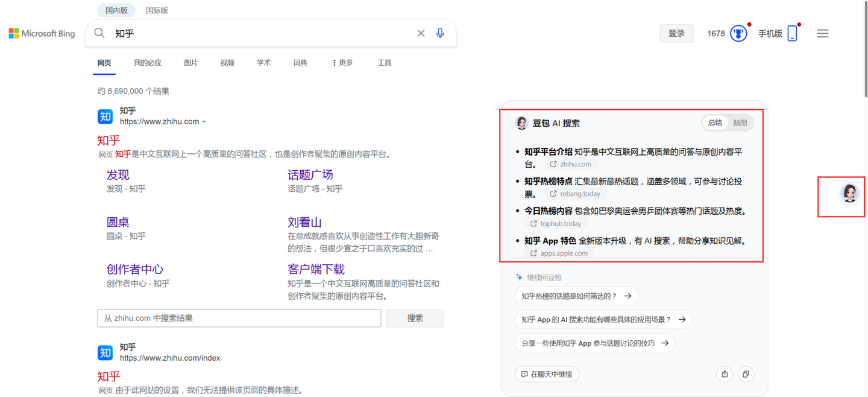The height and width of the screenshot is (397, 868).
Task: Click arrow on 知乎热榜的话题是如何筛选的 suggestion
Action: point(628,296)
